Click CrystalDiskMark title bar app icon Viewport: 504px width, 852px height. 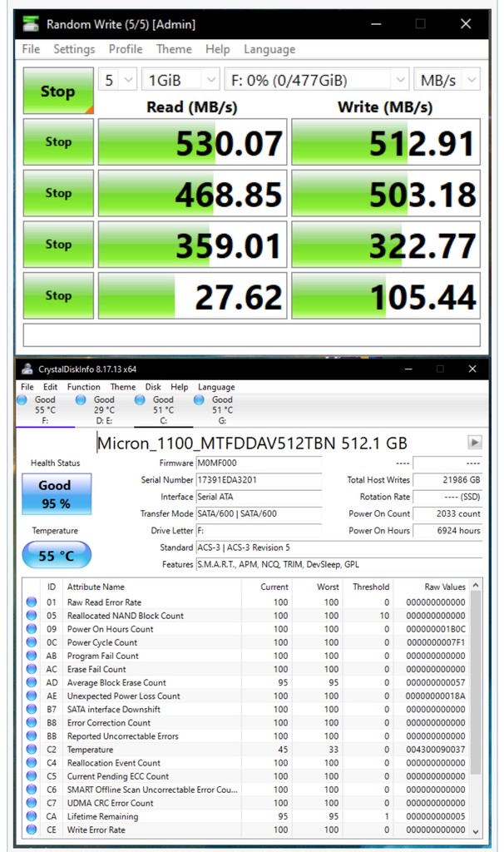point(31,24)
